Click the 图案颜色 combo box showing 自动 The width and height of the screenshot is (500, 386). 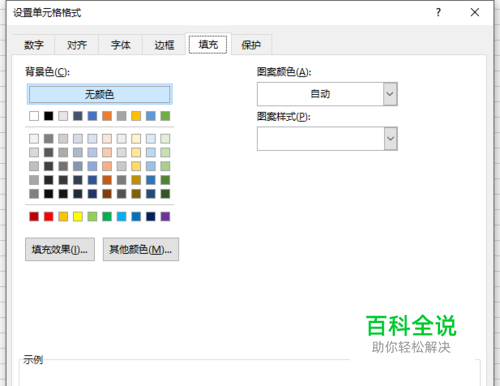pyautogui.click(x=327, y=94)
